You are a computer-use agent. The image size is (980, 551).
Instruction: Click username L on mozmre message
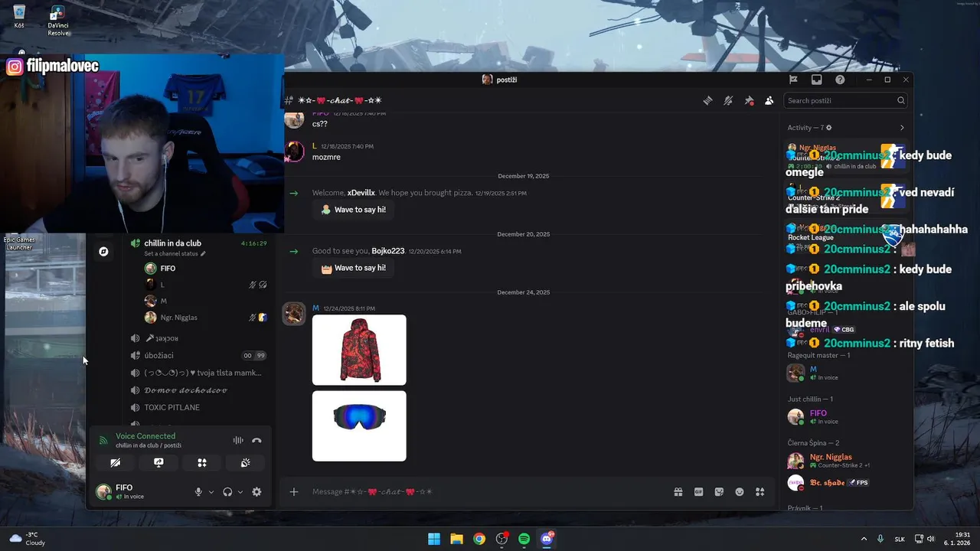[x=315, y=146]
